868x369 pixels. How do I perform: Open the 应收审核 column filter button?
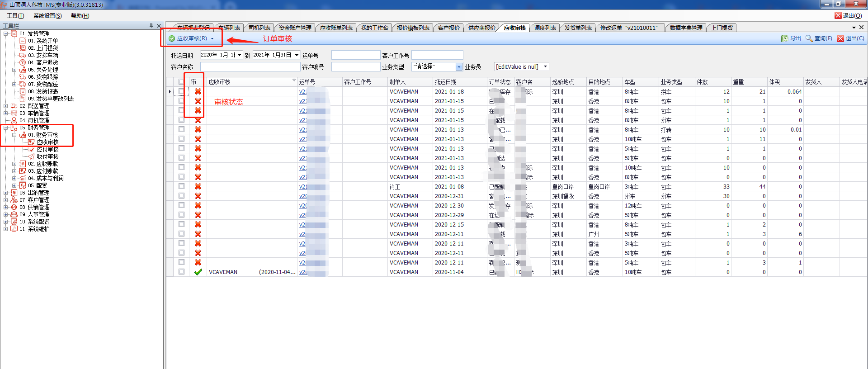pyautogui.click(x=294, y=81)
